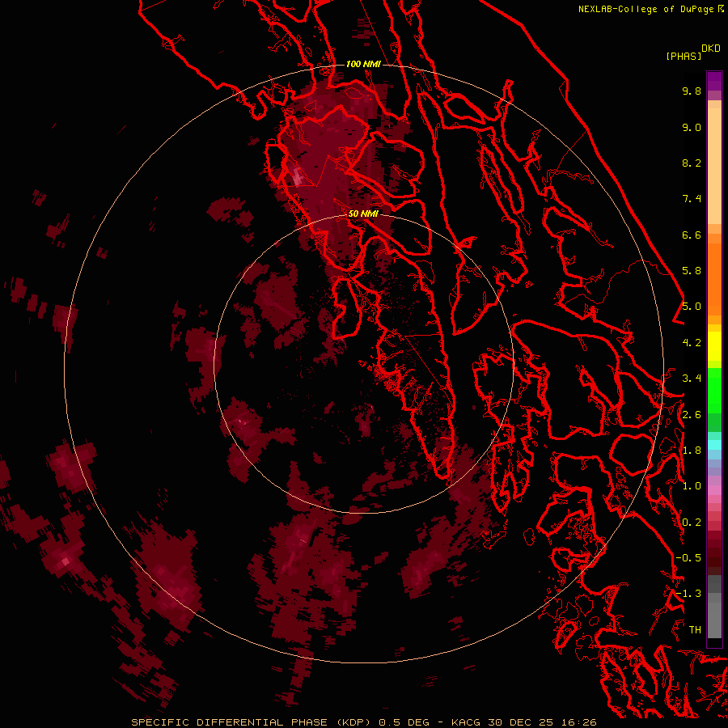
Task: Click the 7.4 value on the color scale
Action: 692,199
